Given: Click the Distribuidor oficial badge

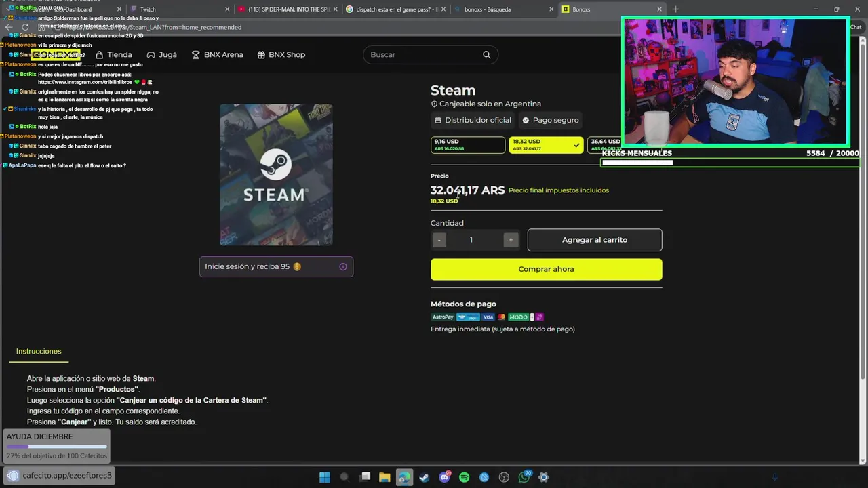Looking at the screenshot, I should (x=473, y=120).
